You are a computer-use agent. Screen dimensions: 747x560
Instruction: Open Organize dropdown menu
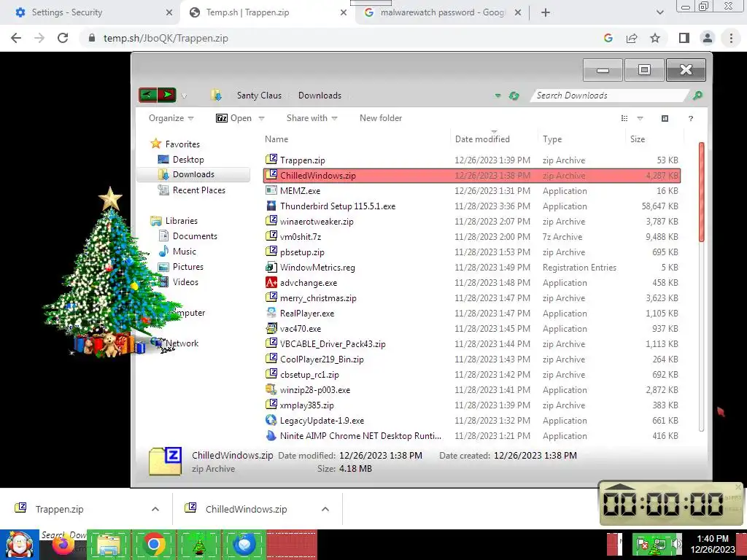pos(171,118)
